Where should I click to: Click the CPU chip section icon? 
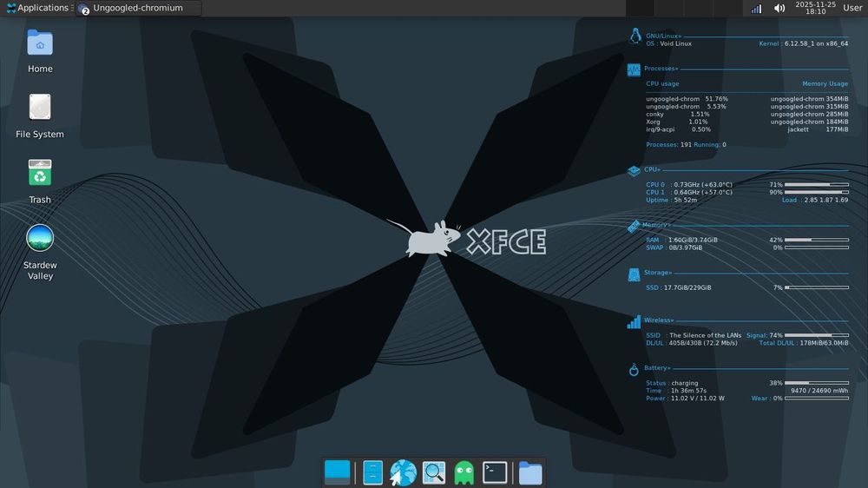pyautogui.click(x=634, y=170)
